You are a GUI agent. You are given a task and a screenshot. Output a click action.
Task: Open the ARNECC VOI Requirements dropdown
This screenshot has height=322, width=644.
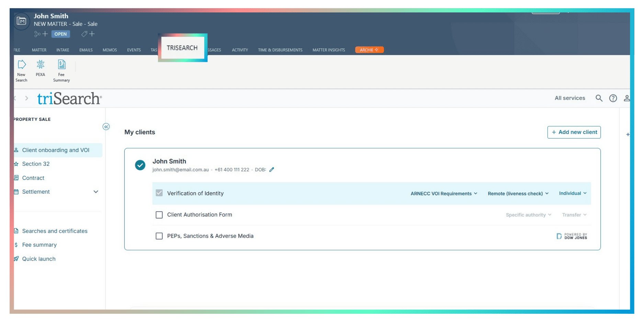(444, 194)
